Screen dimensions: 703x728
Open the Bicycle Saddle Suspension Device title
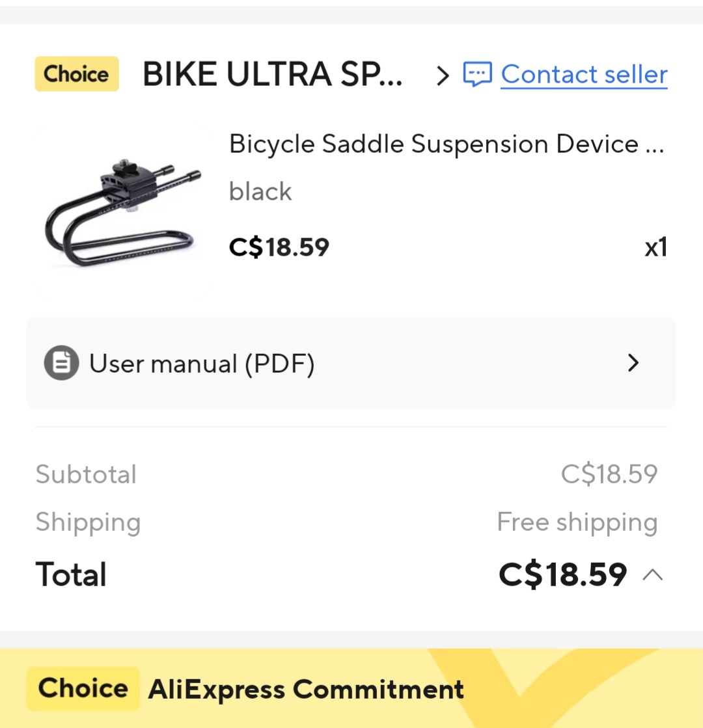447,144
